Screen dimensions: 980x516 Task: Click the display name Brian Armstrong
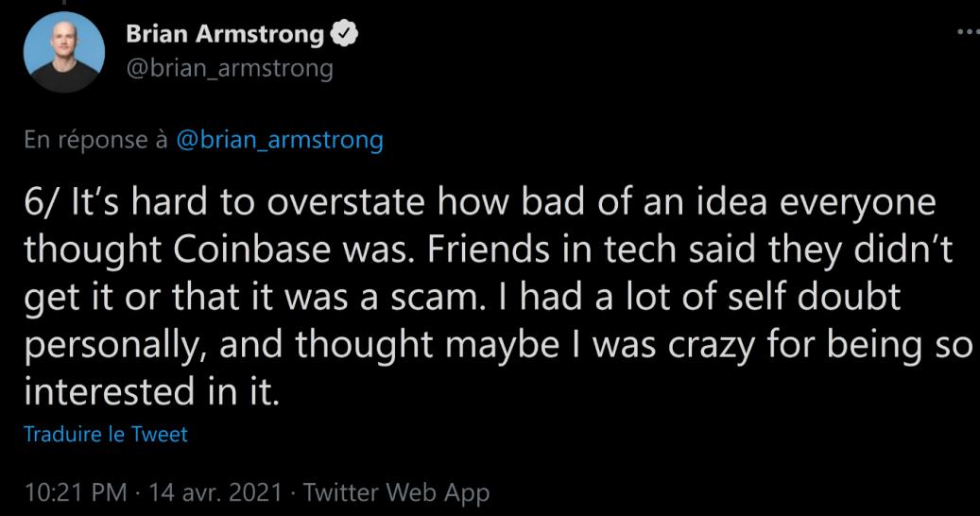224,36
